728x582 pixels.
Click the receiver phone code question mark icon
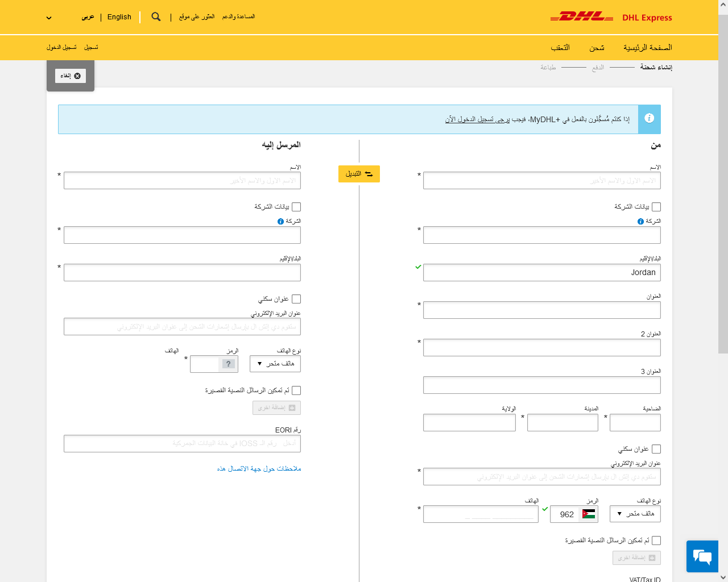(229, 364)
